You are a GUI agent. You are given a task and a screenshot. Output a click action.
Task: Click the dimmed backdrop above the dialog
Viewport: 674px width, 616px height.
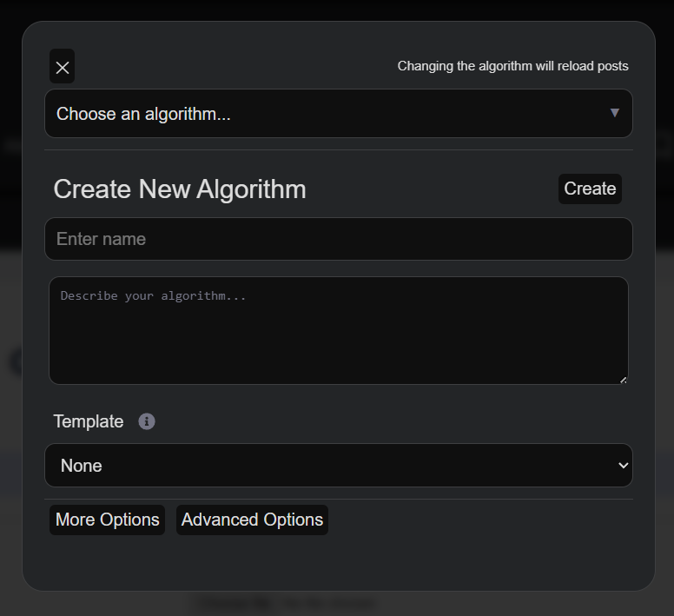337,10
